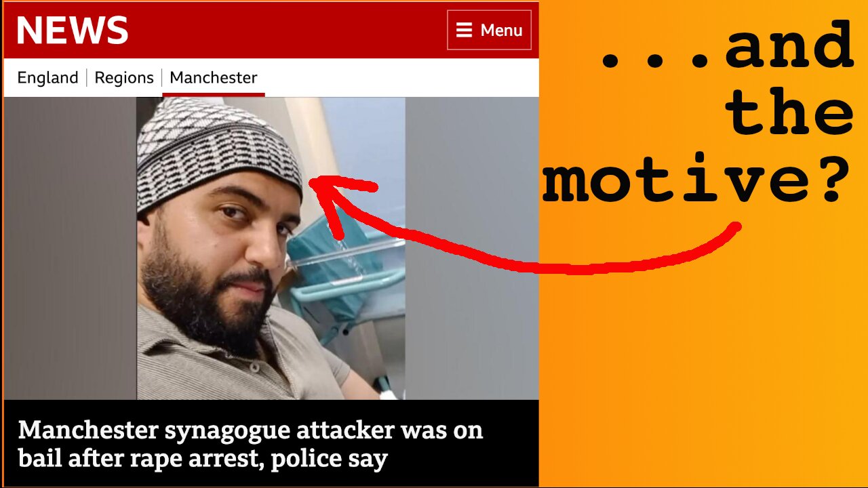Go to the England section link
This screenshot has width=868, height=488.
point(47,77)
